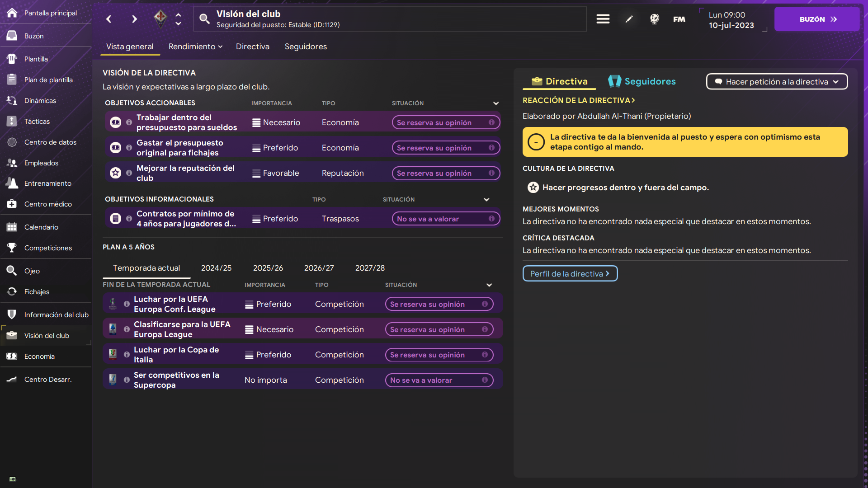Open Competiciones trophy icon

[12, 248]
